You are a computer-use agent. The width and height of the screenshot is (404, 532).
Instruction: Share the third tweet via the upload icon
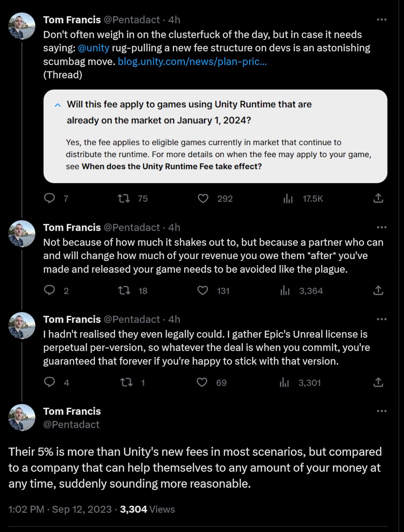[x=380, y=382]
